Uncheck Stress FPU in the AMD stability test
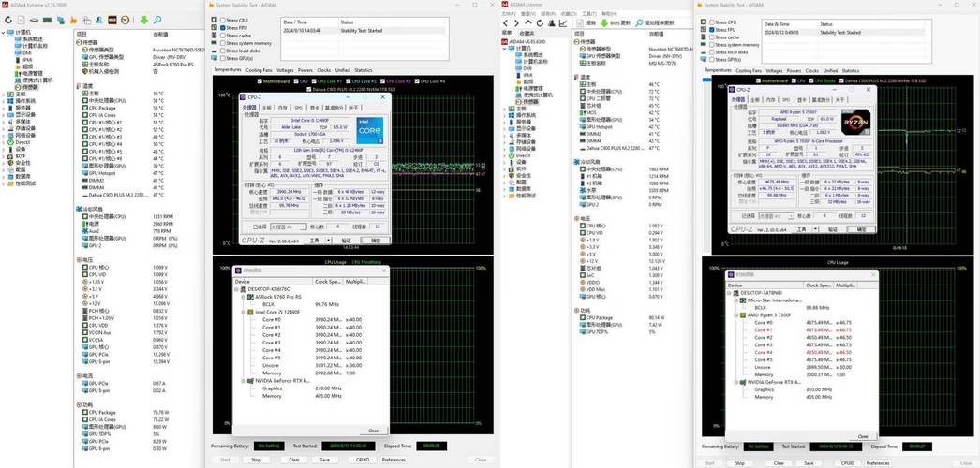The image size is (980, 468). [x=711, y=29]
